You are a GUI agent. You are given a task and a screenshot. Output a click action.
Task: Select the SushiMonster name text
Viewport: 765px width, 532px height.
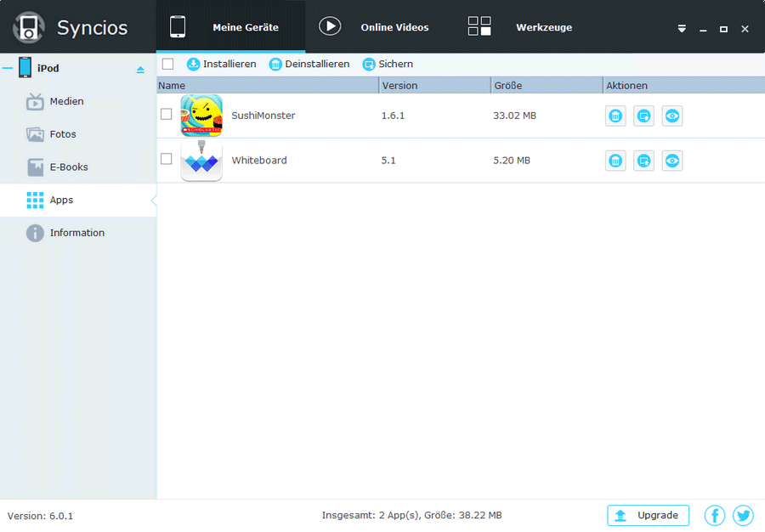tap(263, 116)
